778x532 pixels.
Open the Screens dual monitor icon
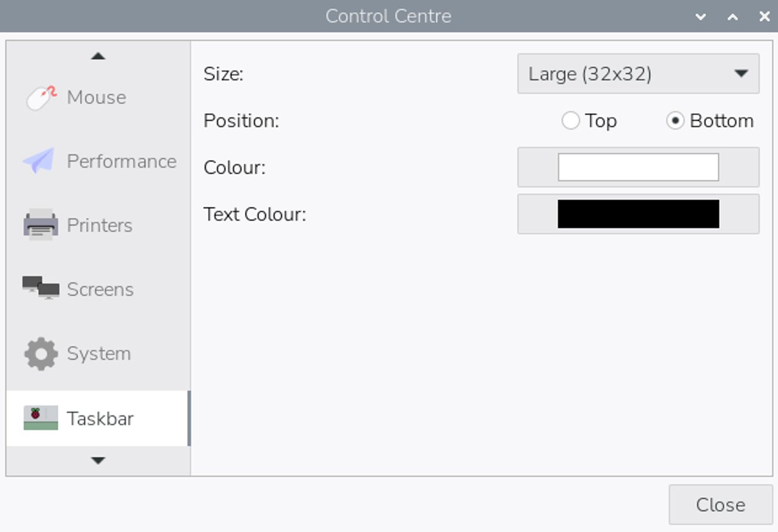pos(41,288)
